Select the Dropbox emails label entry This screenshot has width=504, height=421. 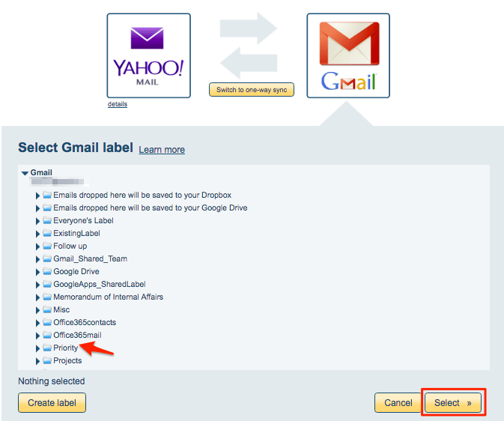point(142,196)
